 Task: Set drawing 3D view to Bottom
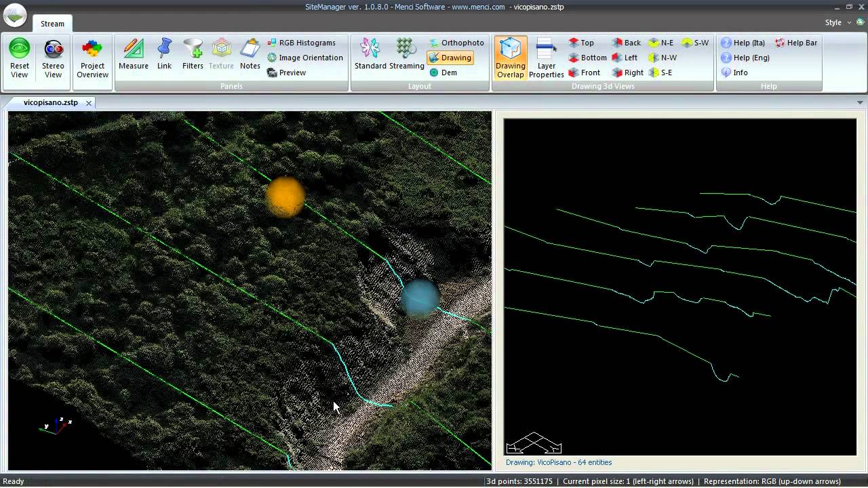587,58
